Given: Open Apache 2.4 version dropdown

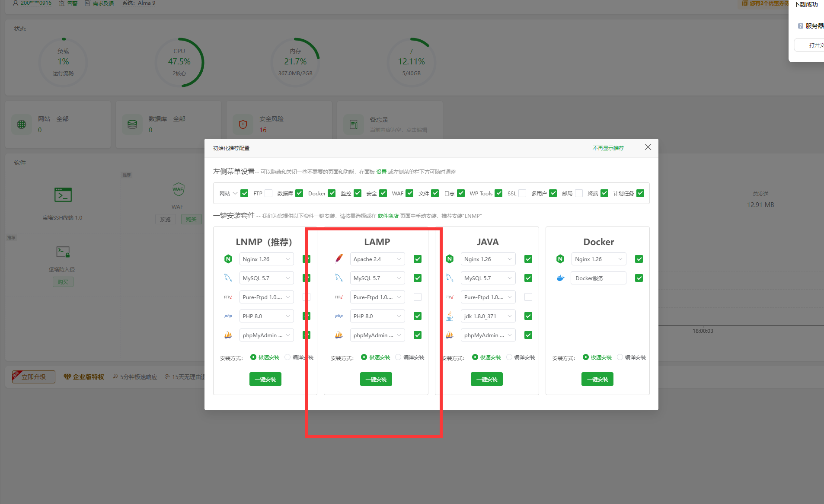Looking at the screenshot, I should 377,259.
